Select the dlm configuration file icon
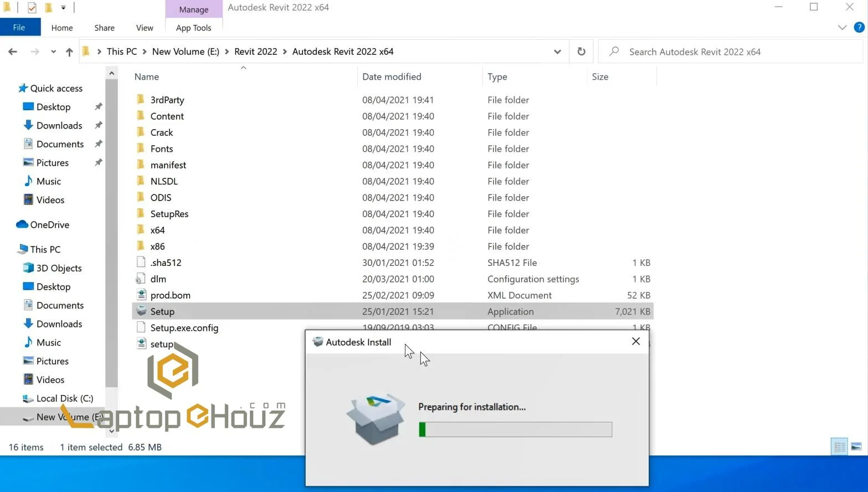This screenshot has height=492, width=868. [x=141, y=279]
